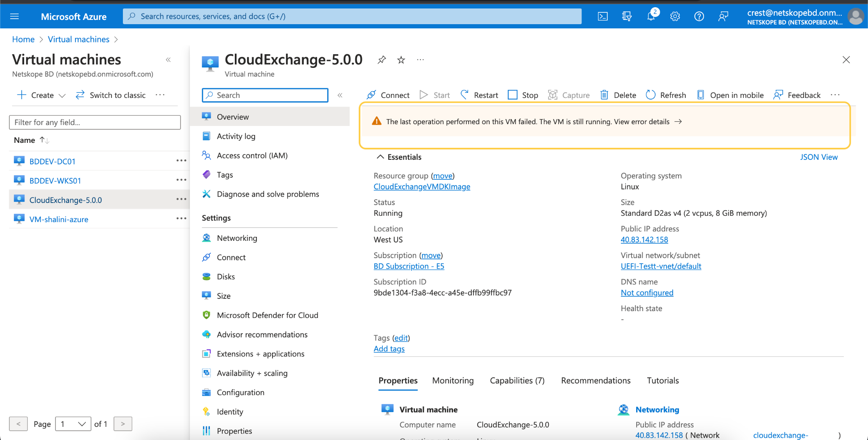Viewport: 868px width, 440px height.
Task: View error details in the warning banner
Action: (x=648, y=122)
